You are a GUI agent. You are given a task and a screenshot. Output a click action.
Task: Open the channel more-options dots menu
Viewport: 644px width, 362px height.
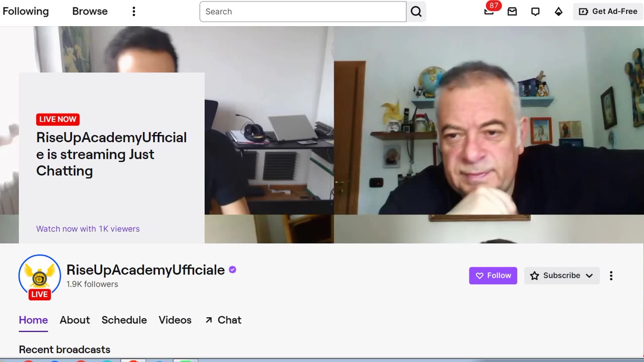pos(611,276)
